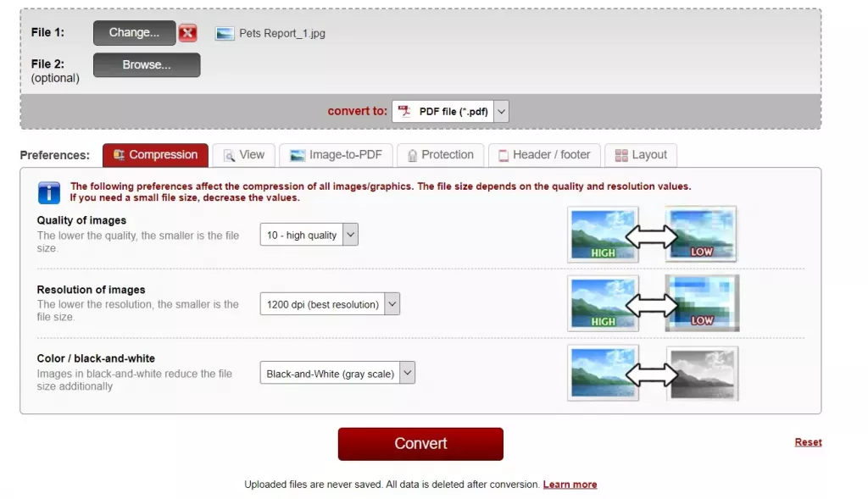This screenshot has width=868, height=499.
Task: Click the blue information icon
Action: [x=48, y=192]
